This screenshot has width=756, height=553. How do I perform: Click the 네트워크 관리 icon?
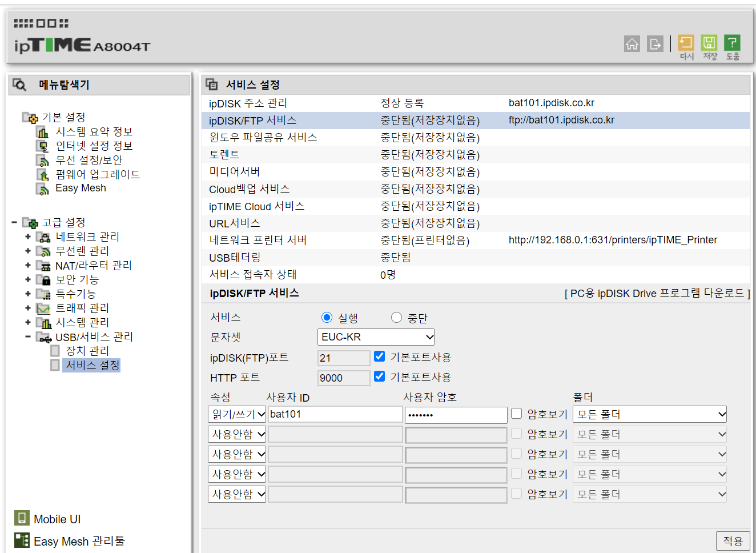43,237
